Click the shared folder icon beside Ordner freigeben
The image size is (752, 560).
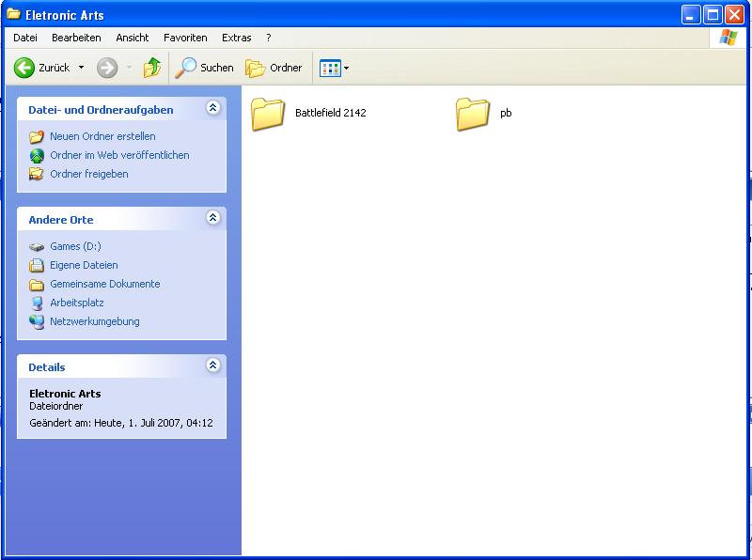click(37, 174)
